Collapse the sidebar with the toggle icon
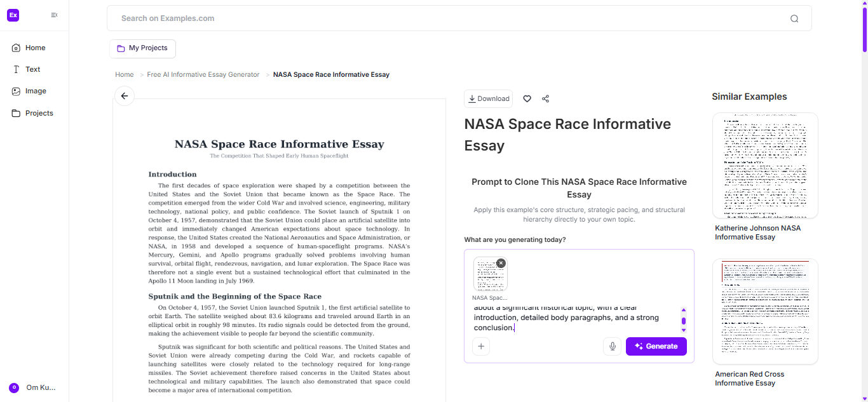This screenshot has height=402, width=868. pyautogui.click(x=54, y=15)
